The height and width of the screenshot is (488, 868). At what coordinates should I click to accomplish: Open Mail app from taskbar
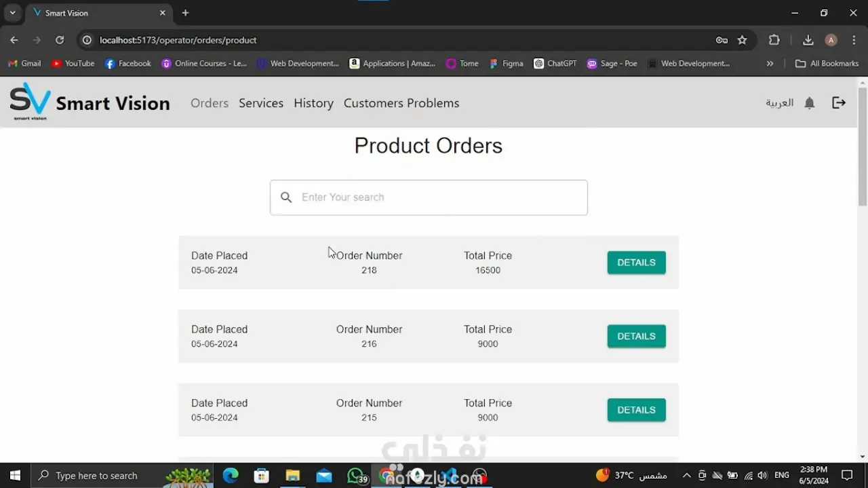[x=324, y=475]
